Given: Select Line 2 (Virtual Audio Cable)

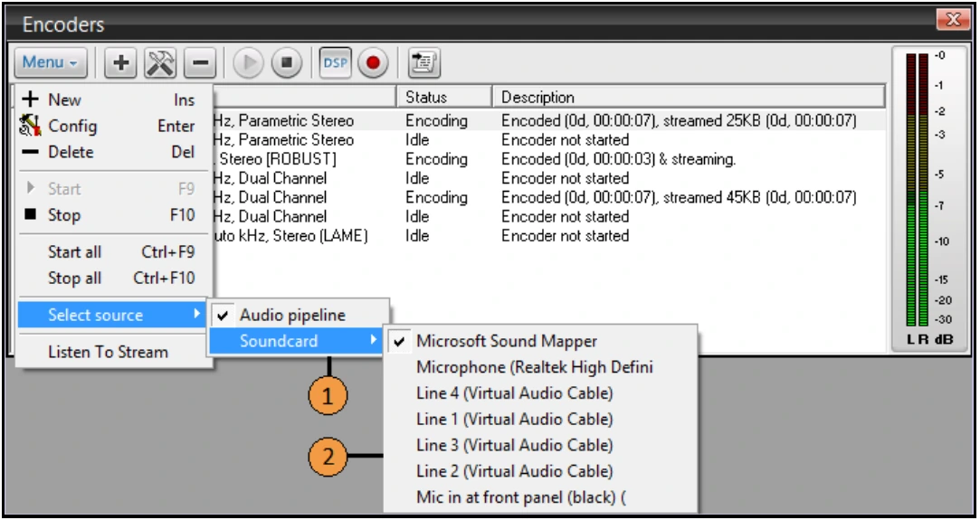Looking at the screenshot, I should (x=540, y=471).
